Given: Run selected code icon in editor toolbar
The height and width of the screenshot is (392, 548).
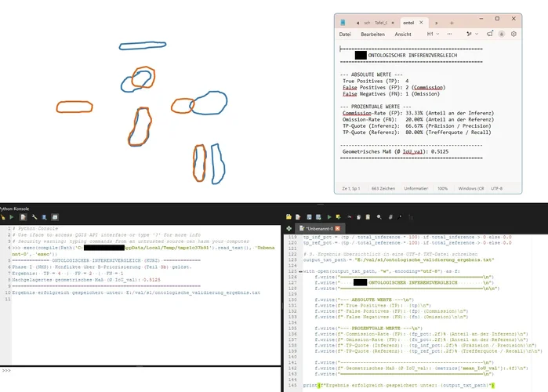Looking at the screenshot, I should [x=339, y=217].
